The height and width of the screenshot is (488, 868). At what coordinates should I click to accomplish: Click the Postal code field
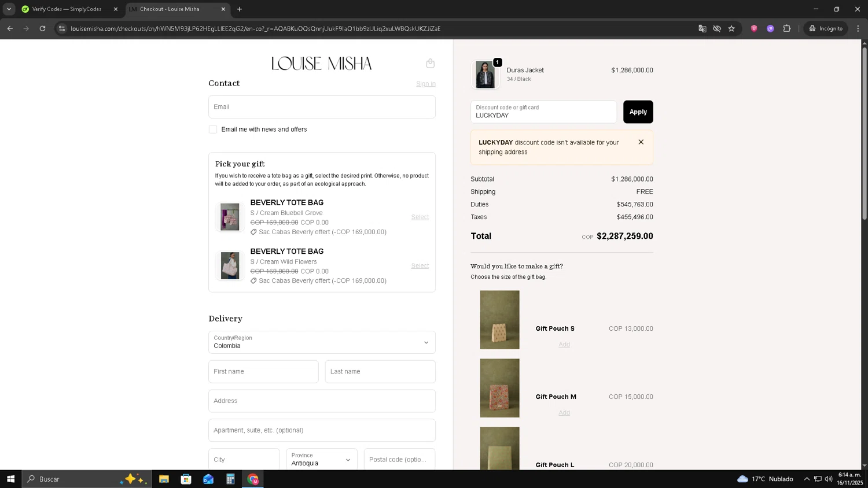point(399,460)
